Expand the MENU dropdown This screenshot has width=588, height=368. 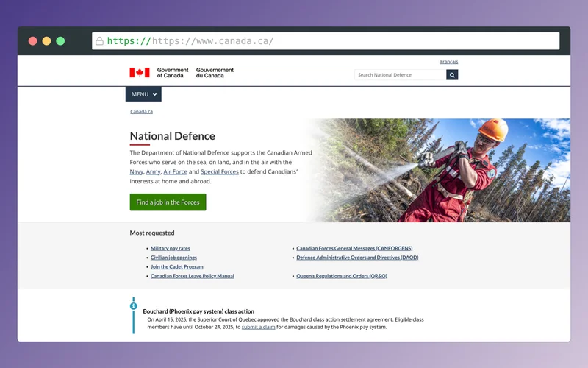point(143,94)
